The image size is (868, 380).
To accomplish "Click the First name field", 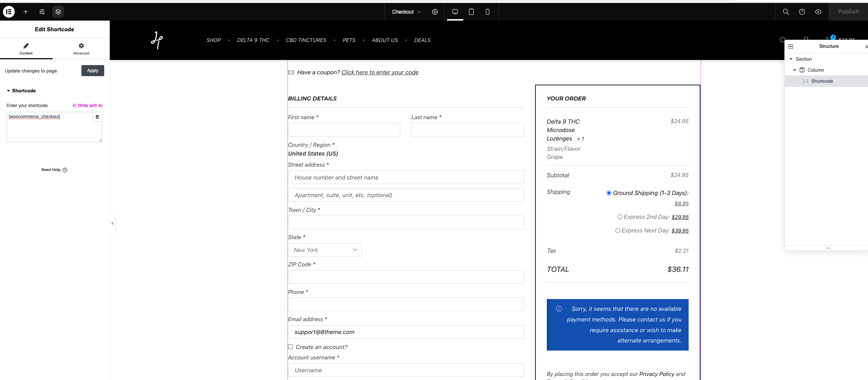I will click(x=344, y=130).
